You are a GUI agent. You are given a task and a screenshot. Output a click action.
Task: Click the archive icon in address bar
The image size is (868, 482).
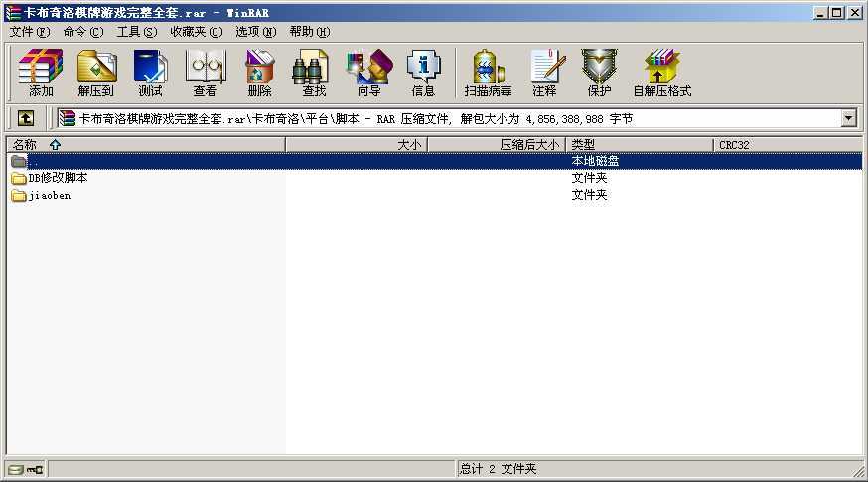tap(67, 118)
